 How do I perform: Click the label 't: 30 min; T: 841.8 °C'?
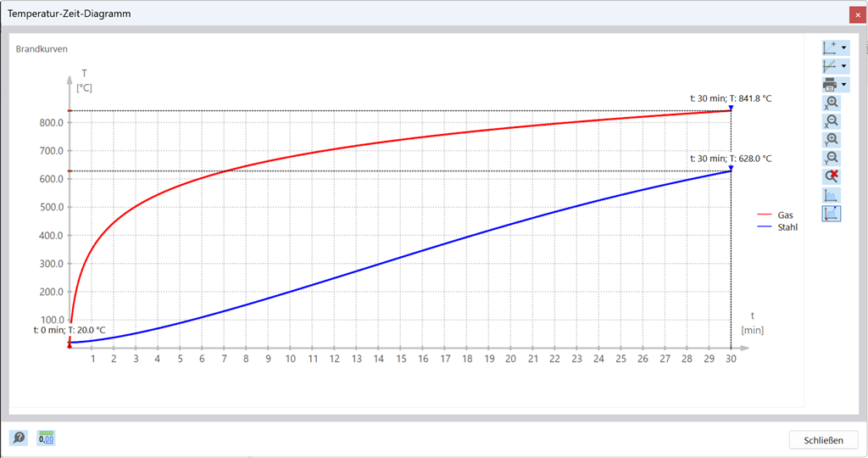tap(731, 98)
